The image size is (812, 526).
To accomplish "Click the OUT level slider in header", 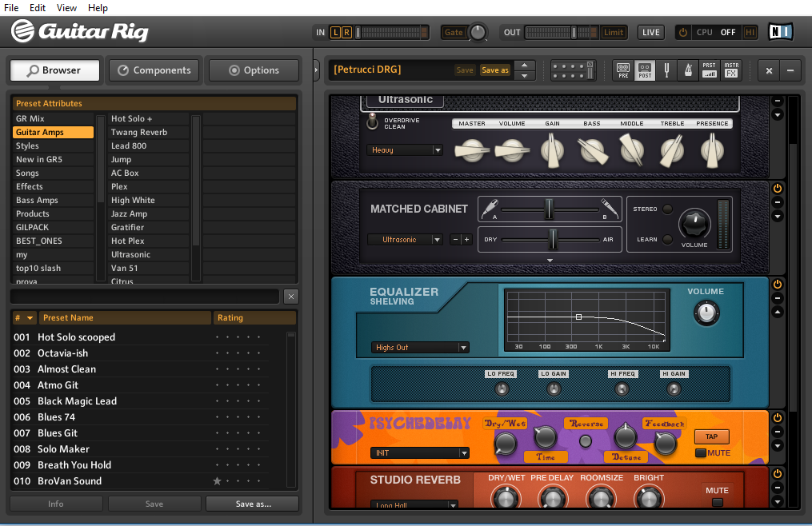I will pos(573,32).
